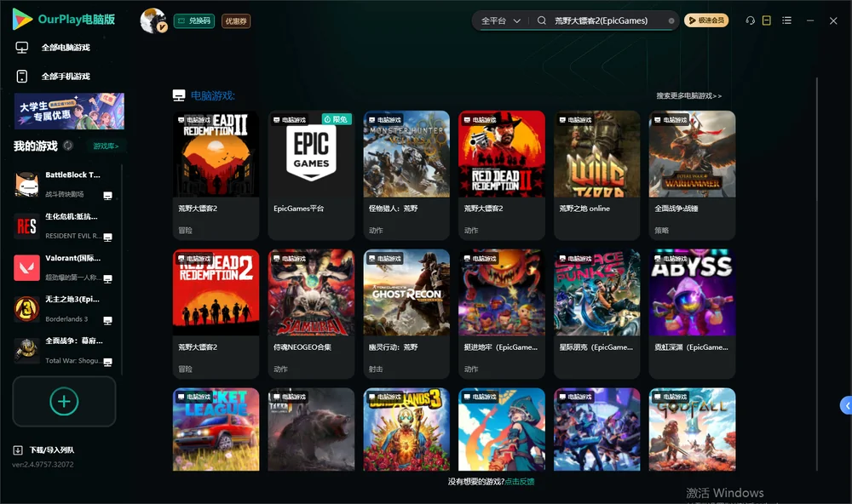852x504 pixels.
Task: Open 全部手机游戏 in the sidebar
Action: click(x=53, y=77)
